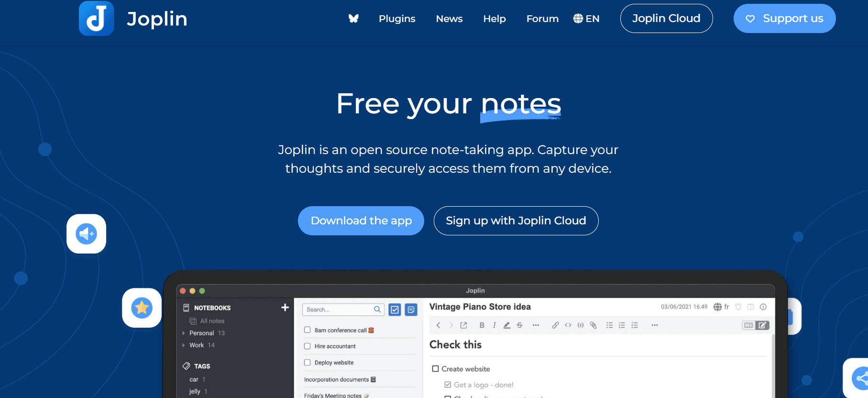
Task: Expand the Personal notebook
Action: [x=184, y=333]
